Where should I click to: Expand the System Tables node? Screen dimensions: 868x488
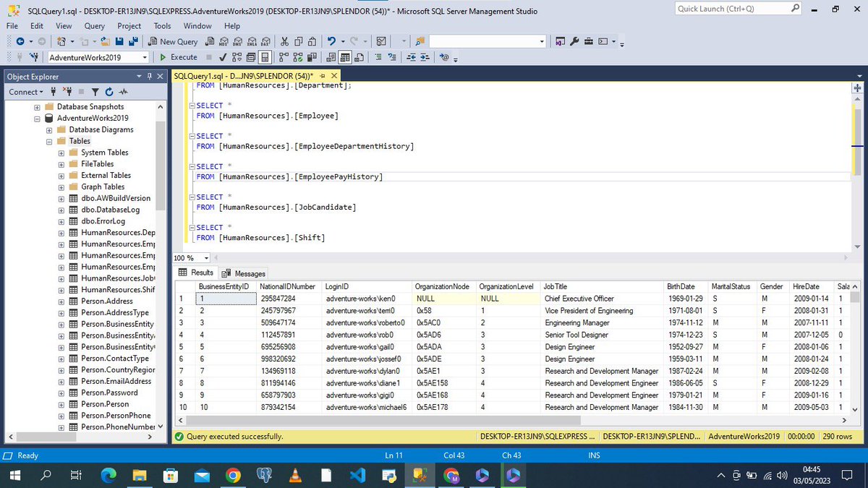tap(61, 153)
